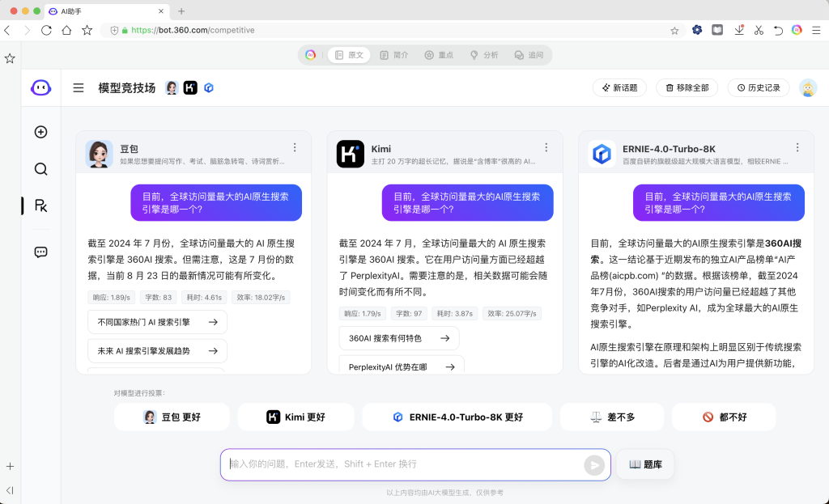Click the sidebar favorites star icon
The height and width of the screenshot is (504, 829).
click(x=10, y=58)
